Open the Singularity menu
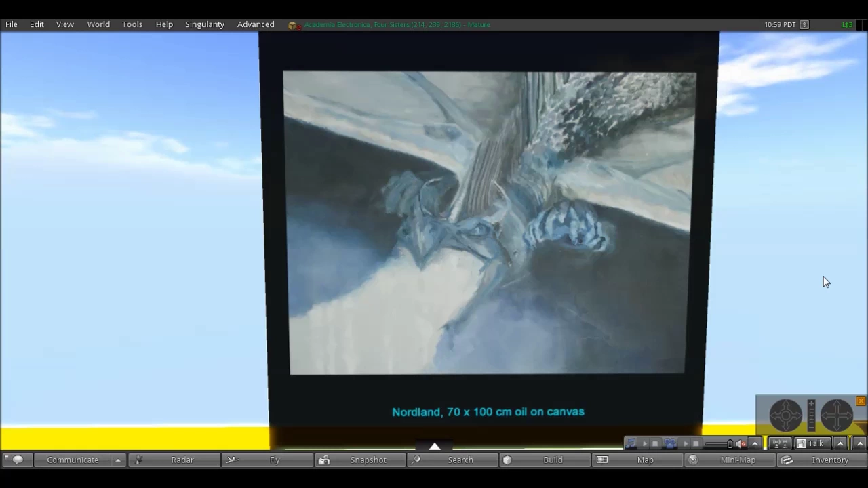 click(x=205, y=24)
